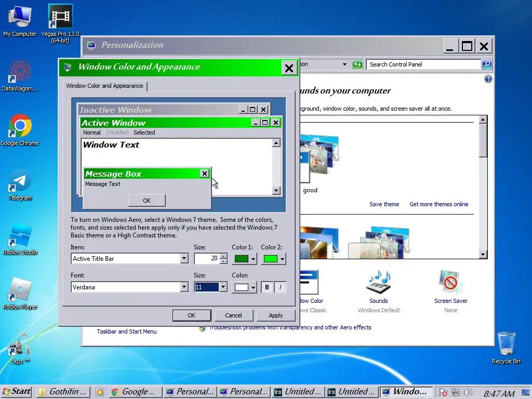The height and width of the screenshot is (399, 532).
Task: Click Window Text in the preview area
Action: click(x=111, y=145)
